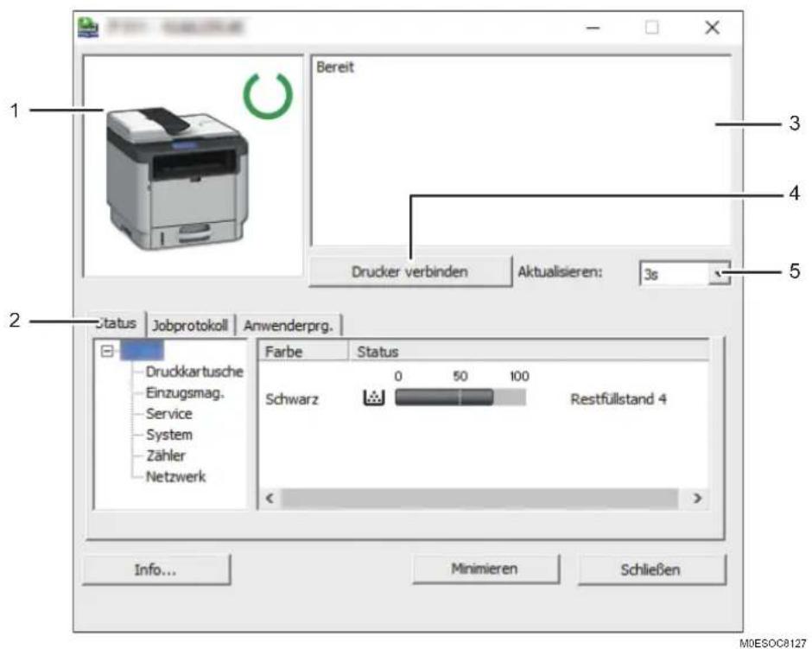Minimize the window via title bar
812x649 pixels.
(593, 28)
